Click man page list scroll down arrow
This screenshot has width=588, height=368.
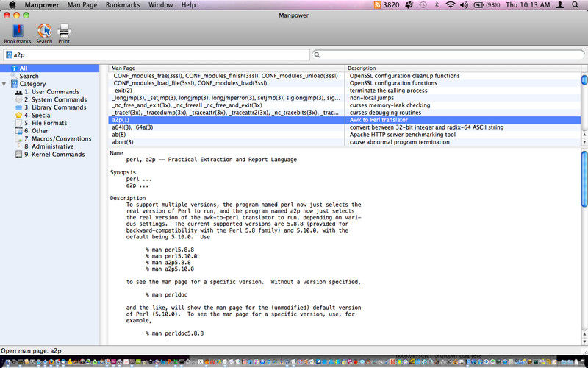coord(584,142)
